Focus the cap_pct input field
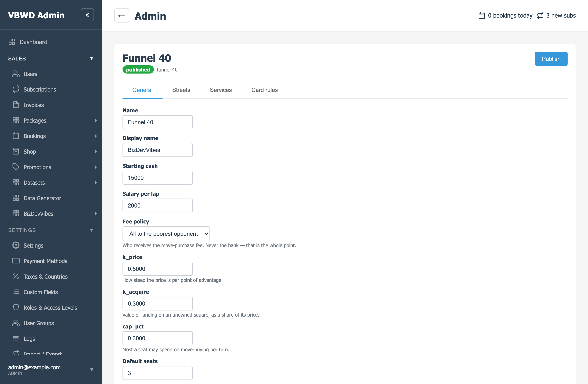Screen dimensions: 588x384 tap(157, 338)
